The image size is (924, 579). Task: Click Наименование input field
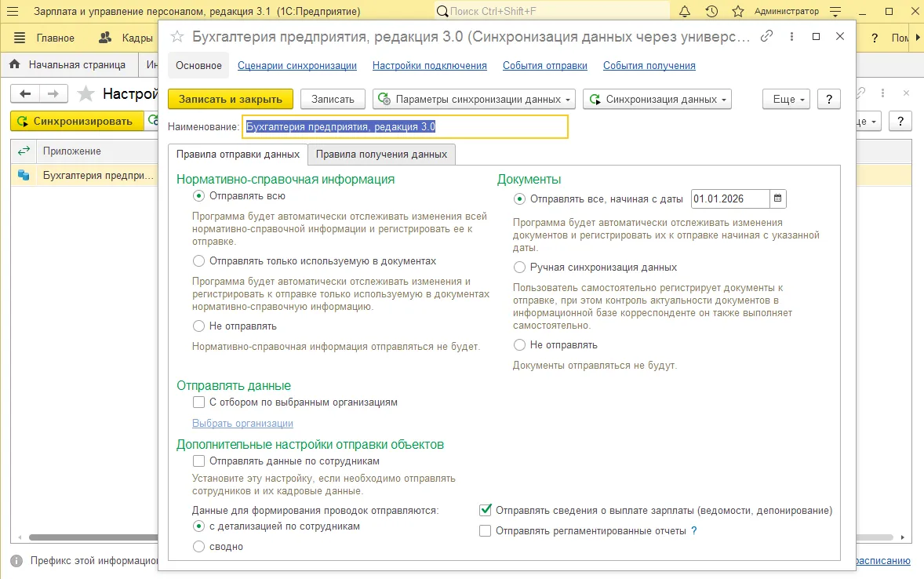405,127
